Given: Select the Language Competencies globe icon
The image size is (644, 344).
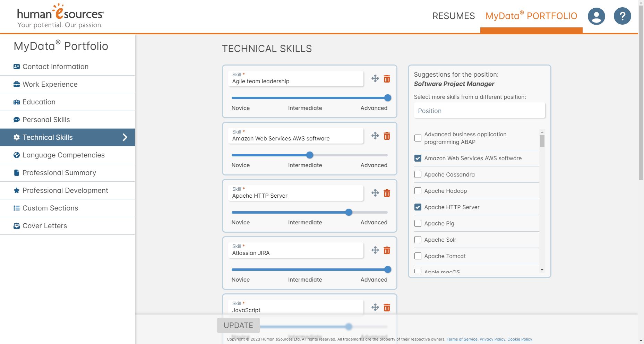Looking at the screenshot, I should click(16, 155).
